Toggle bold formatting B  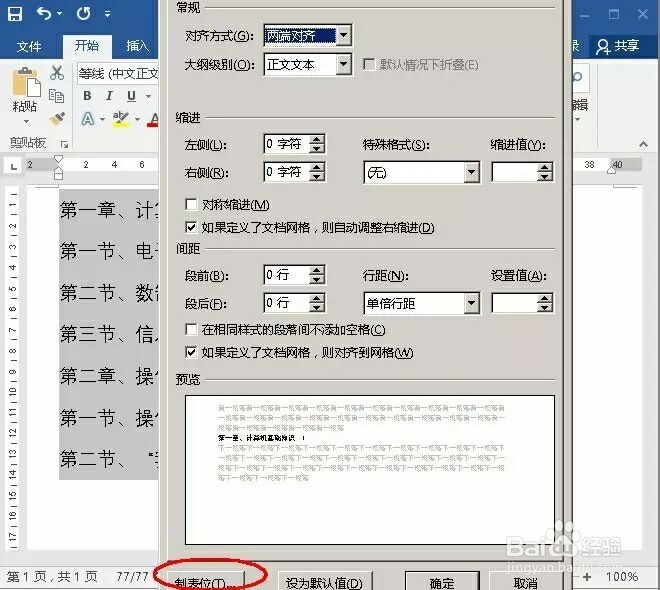tap(87, 96)
